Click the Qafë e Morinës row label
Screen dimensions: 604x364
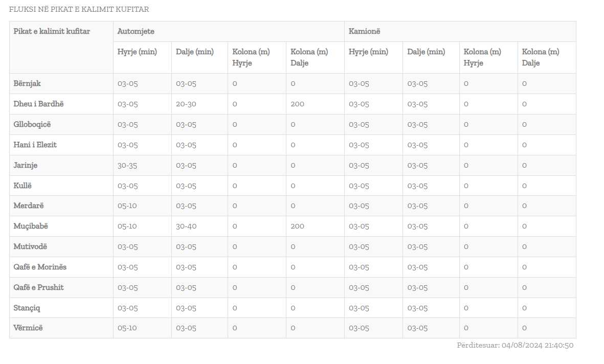coord(40,267)
